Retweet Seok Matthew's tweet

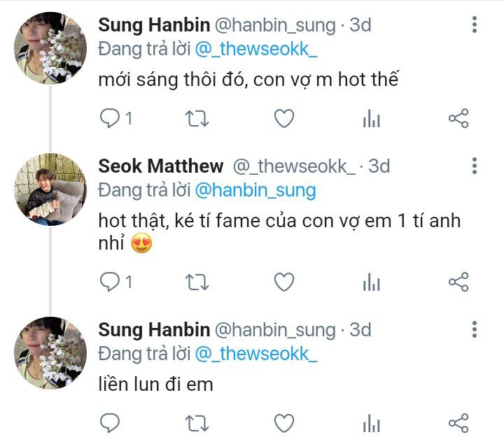[x=196, y=282]
